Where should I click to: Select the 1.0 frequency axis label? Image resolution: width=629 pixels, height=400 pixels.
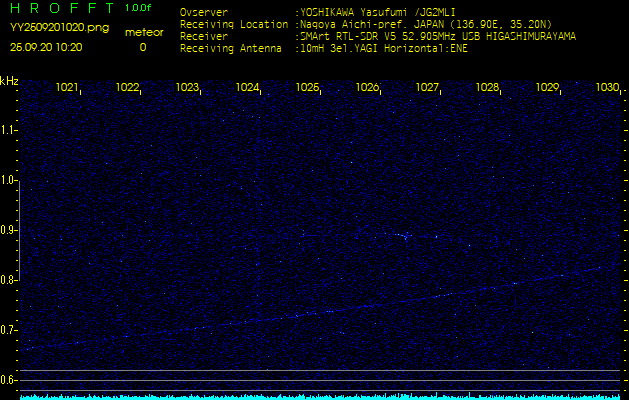(9, 180)
